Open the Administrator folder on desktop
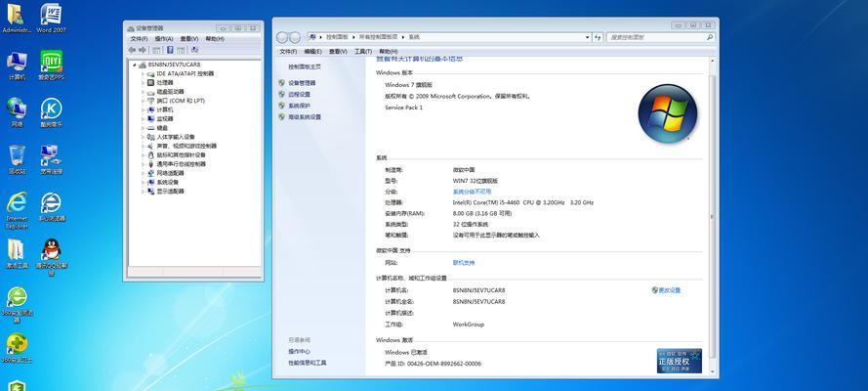 [x=17, y=19]
